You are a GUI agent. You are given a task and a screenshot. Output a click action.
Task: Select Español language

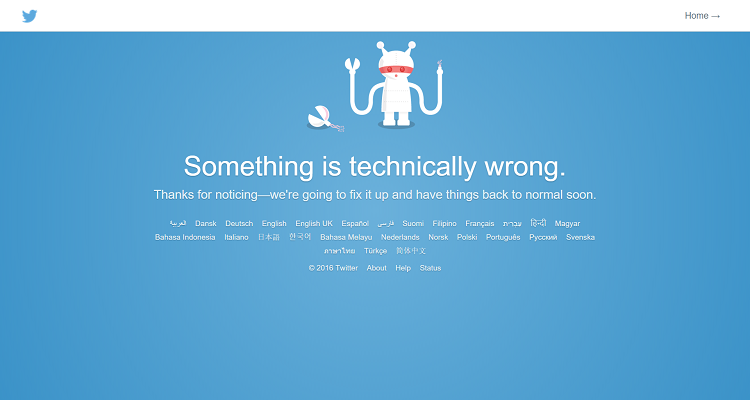coord(355,223)
